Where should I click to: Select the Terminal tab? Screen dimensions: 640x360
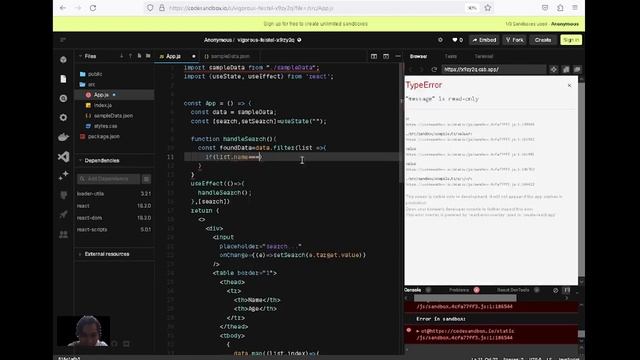click(484, 56)
